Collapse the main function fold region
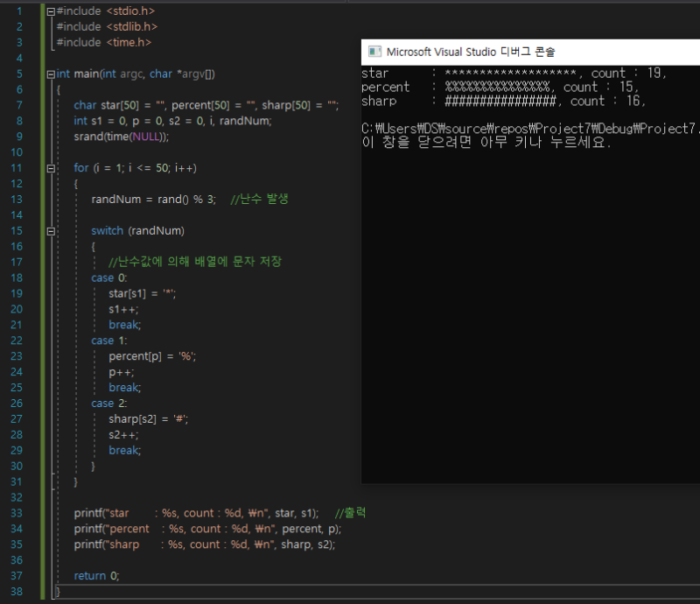The width and height of the screenshot is (700, 604). [x=51, y=74]
